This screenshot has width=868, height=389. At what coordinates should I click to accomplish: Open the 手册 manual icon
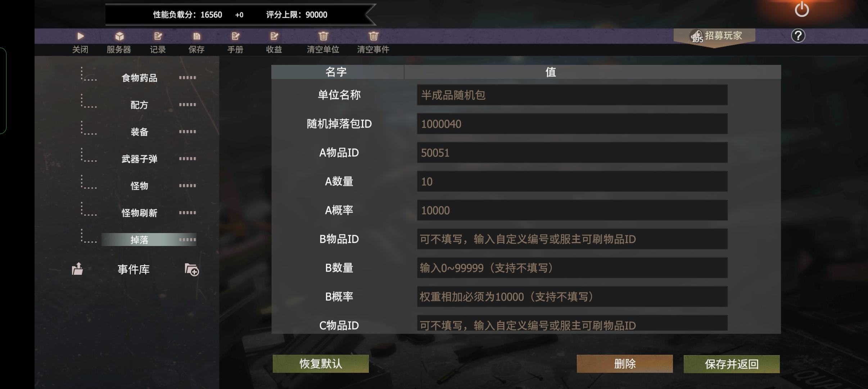click(235, 36)
